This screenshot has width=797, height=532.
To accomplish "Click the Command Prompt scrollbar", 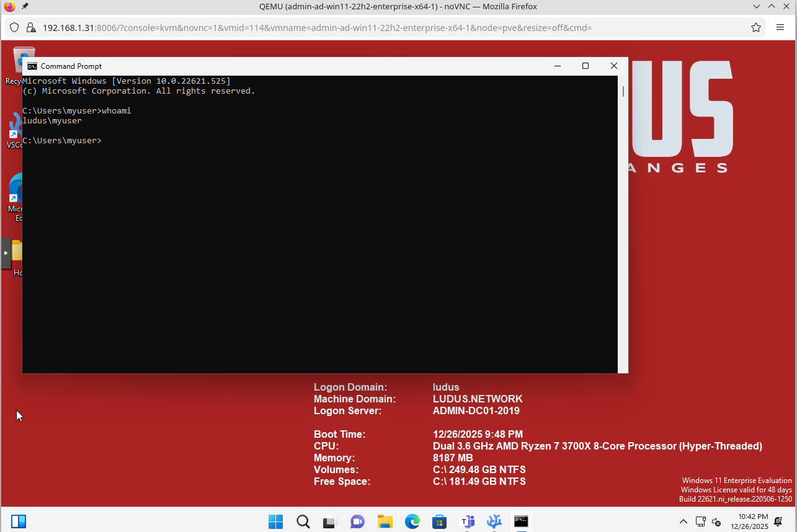I will pyautogui.click(x=623, y=92).
